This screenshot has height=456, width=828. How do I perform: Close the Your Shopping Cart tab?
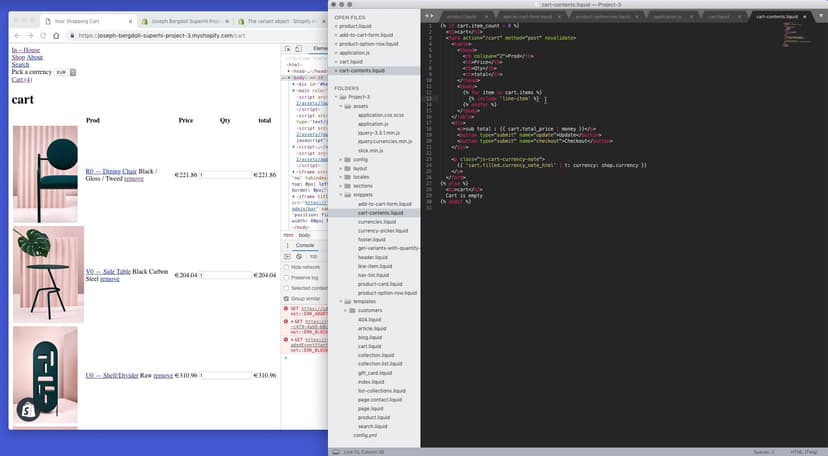131,21
